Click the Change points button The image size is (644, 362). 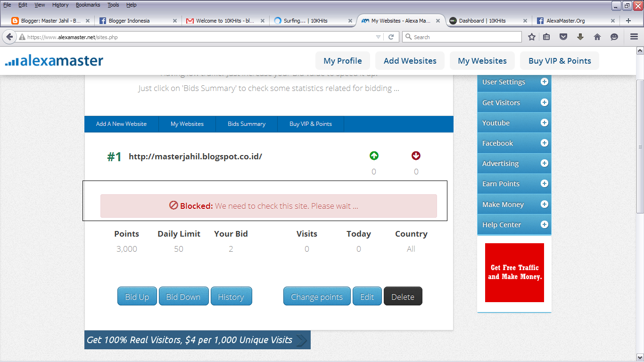[x=317, y=296]
